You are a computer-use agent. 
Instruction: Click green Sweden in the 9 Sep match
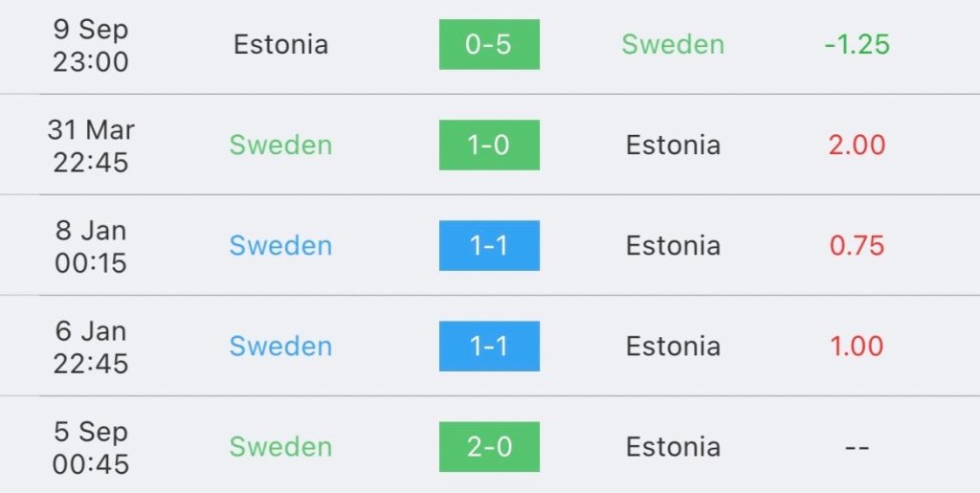pyautogui.click(x=673, y=44)
